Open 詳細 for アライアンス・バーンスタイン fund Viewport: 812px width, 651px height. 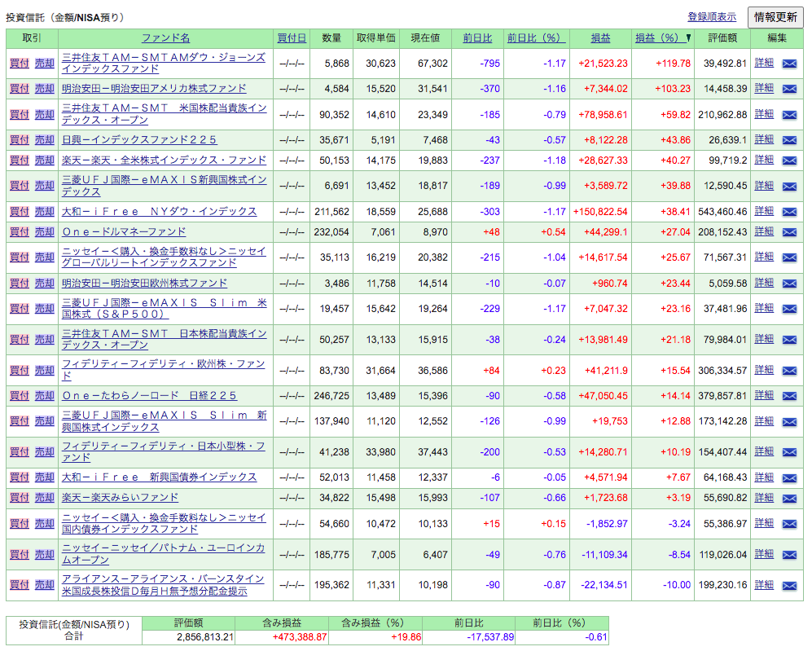tap(764, 585)
